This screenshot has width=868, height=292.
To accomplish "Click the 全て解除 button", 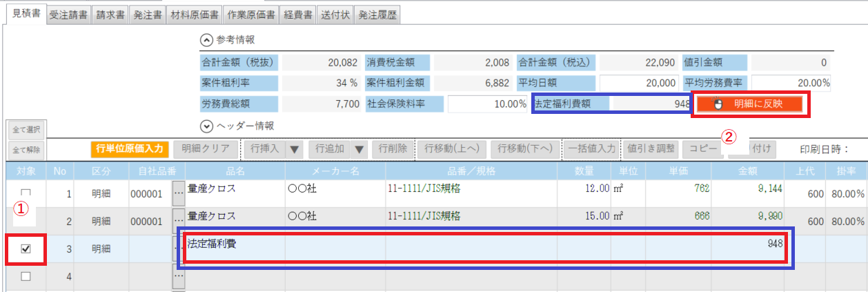I will pyautogui.click(x=27, y=149).
